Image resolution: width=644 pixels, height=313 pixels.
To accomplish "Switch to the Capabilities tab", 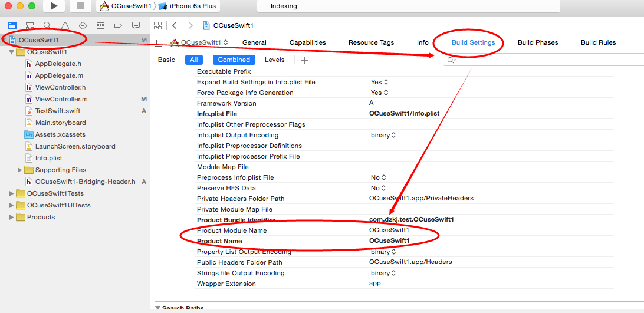I will pos(308,42).
